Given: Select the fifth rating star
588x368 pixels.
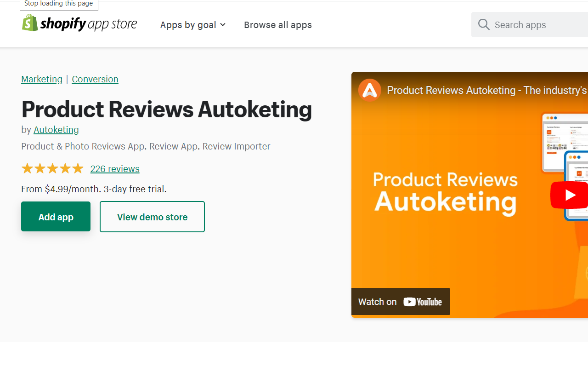Looking at the screenshot, I should coord(77,168).
